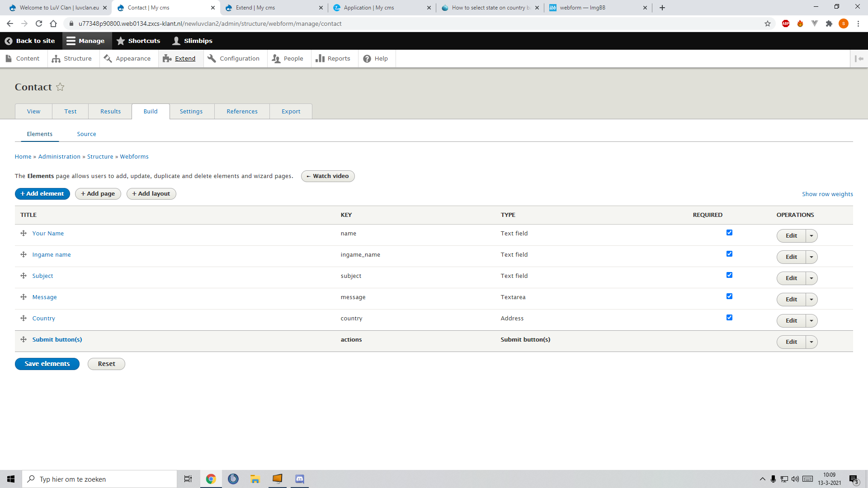Open the Windows notification center

tap(854, 479)
